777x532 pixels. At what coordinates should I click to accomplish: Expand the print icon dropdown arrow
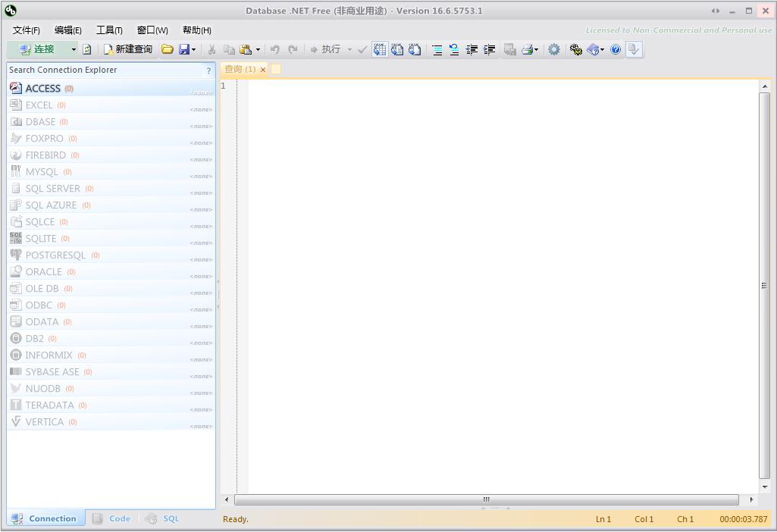[537, 49]
